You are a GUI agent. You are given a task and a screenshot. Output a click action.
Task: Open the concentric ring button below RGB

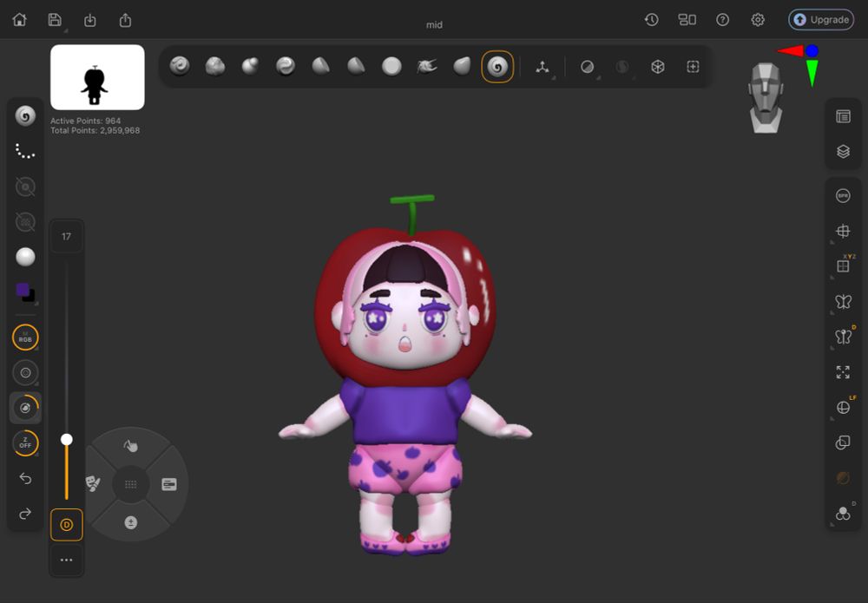click(x=25, y=373)
